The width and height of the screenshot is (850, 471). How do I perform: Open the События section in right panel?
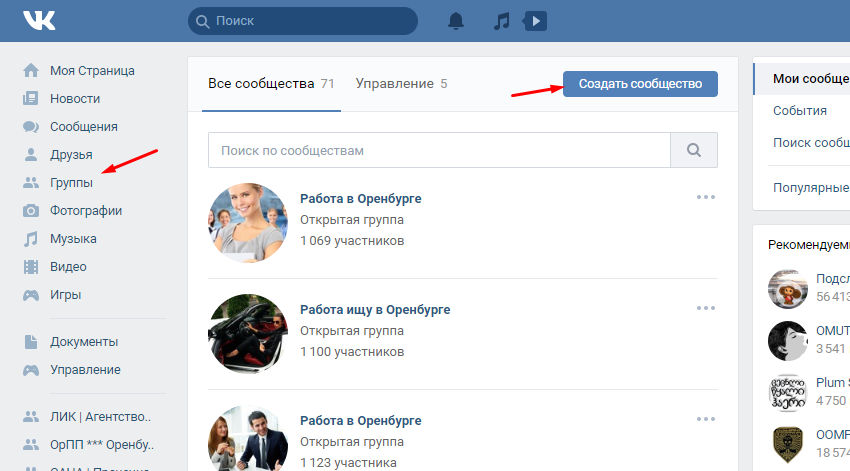[x=800, y=111]
